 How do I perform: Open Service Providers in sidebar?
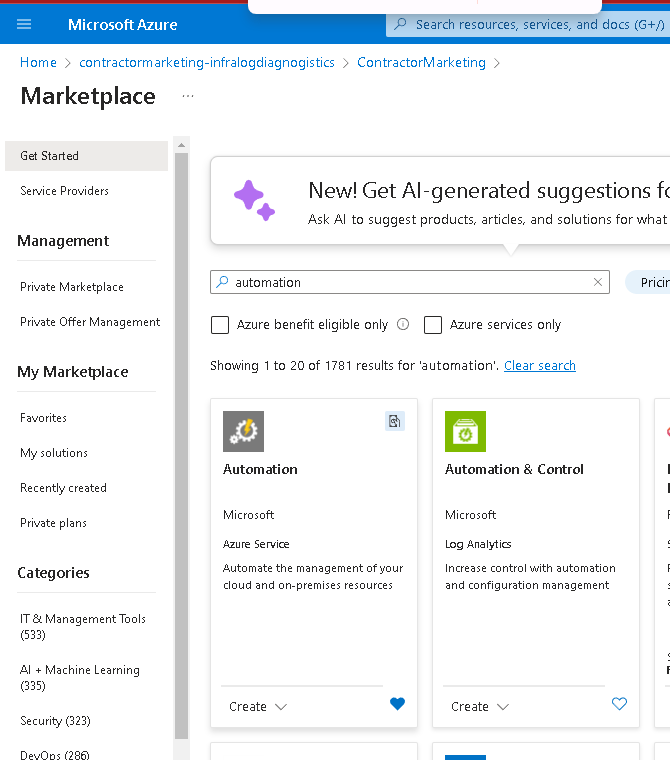click(x=64, y=191)
